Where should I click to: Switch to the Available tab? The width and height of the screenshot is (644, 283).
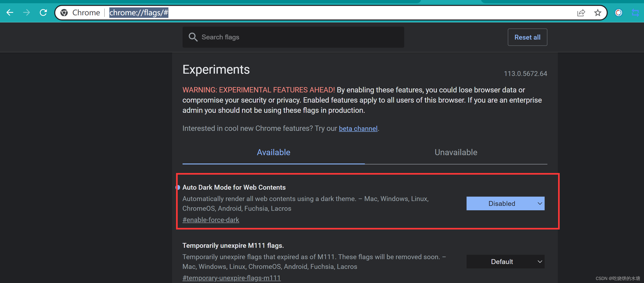coord(273,152)
